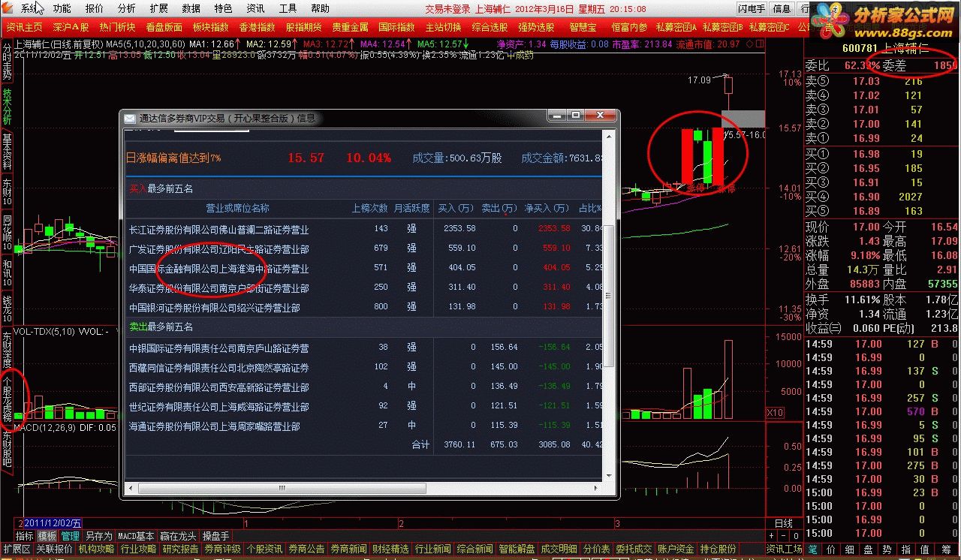Image resolution: width=961 pixels, height=560 pixels.
Task: Select 看盘版面 in toolbar
Action: [164, 27]
